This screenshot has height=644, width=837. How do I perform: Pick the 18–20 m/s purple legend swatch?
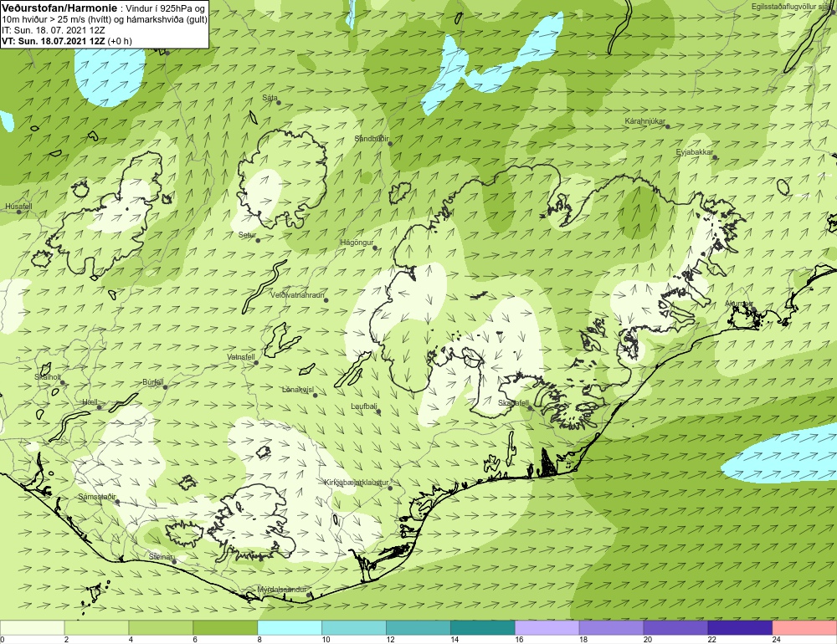[611, 627]
